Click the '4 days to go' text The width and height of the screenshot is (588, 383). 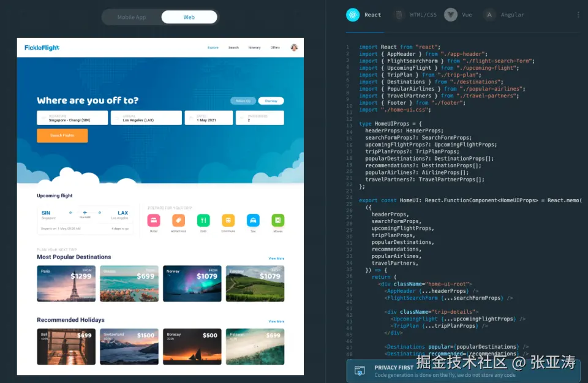(120, 229)
